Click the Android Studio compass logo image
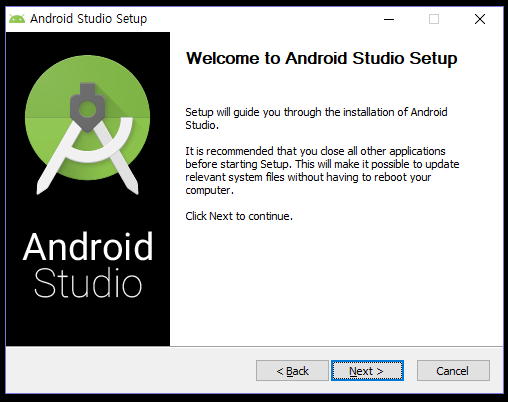The image size is (508, 402). [x=87, y=125]
